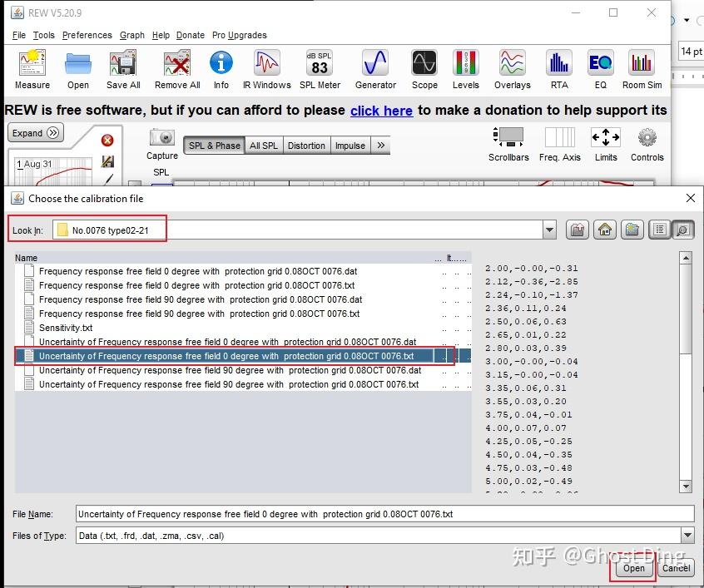
Task: Confirm calibration file with Open button
Action: (x=633, y=568)
